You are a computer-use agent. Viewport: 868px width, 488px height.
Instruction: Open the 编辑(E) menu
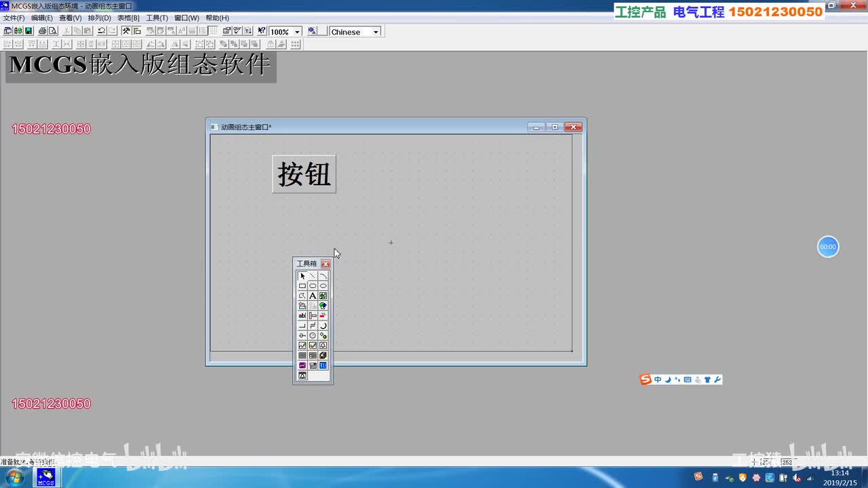42,18
